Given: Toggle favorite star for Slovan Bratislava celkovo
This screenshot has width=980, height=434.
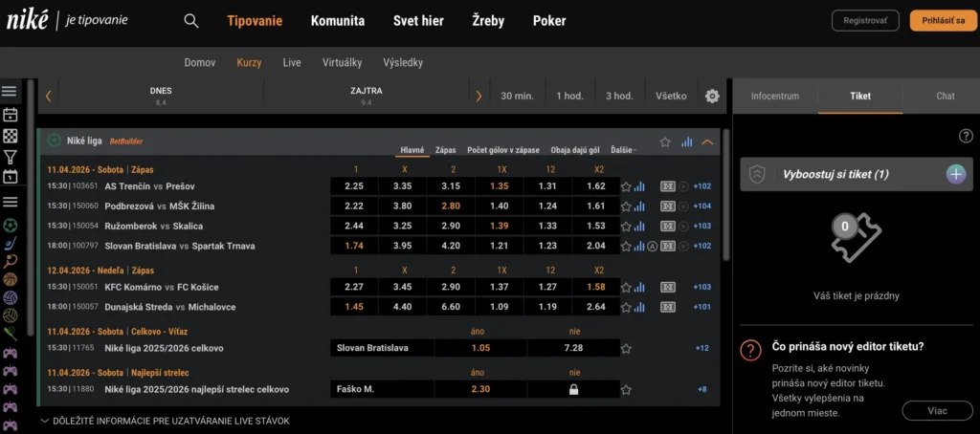Looking at the screenshot, I should (626, 349).
